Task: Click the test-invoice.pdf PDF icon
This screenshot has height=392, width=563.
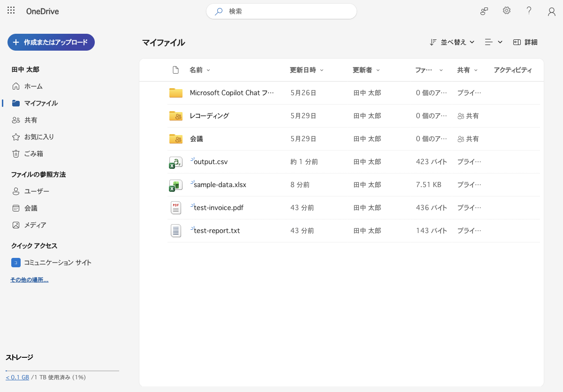Action: point(176,208)
